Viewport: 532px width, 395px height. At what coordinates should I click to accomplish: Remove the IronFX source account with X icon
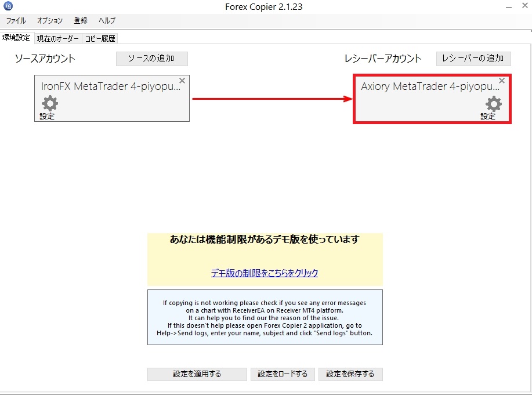tap(182, 81)
